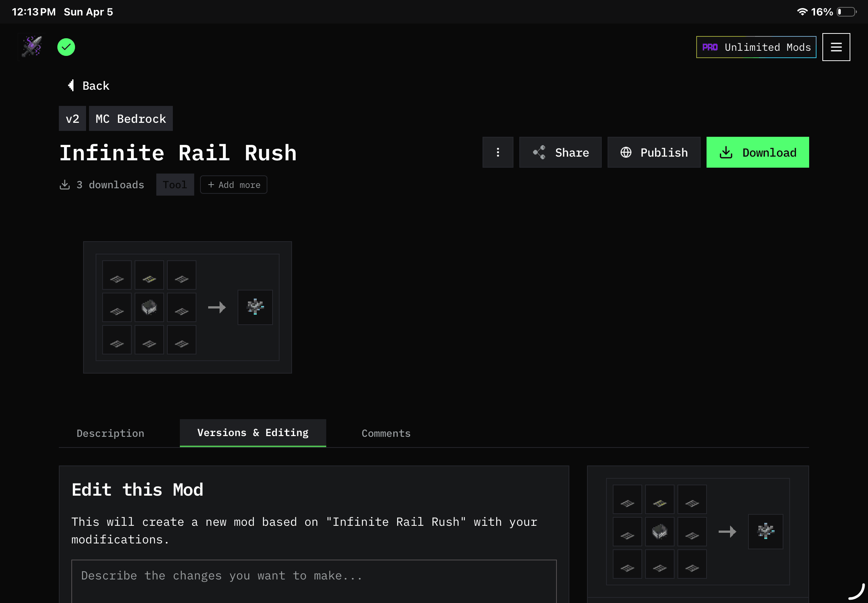Expand tags with the Add more control
Screen dimensions: 868x603
click(x=233, y=185)
